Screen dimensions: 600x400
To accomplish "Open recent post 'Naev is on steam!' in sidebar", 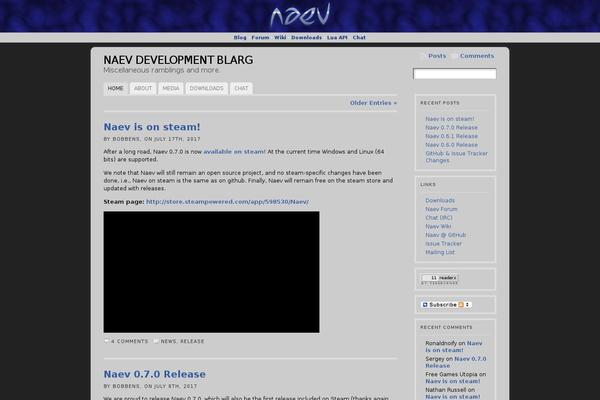I will tap(450, 119).
